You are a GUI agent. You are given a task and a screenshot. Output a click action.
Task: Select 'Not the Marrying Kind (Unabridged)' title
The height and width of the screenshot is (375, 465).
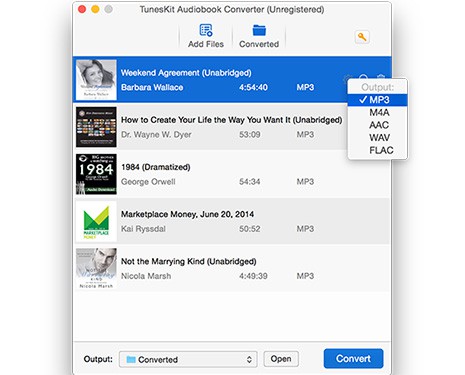[x=189, y=262]
